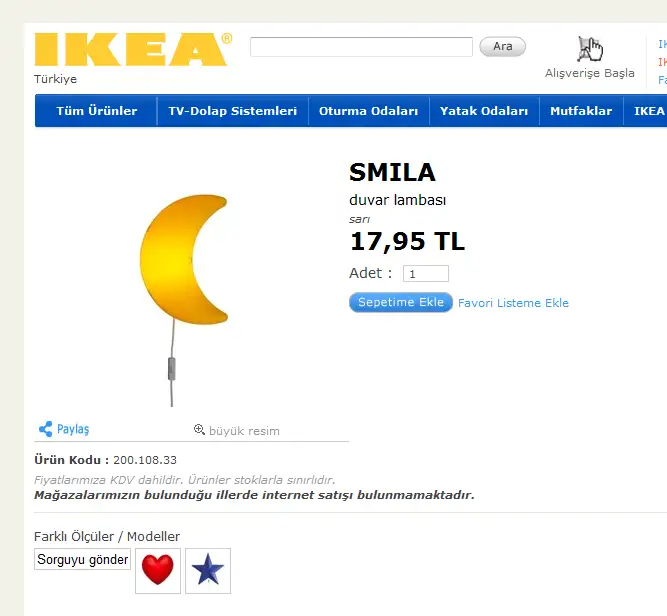
Task: Click Sorguyu gönder button
Action: (x=83, y=559)
